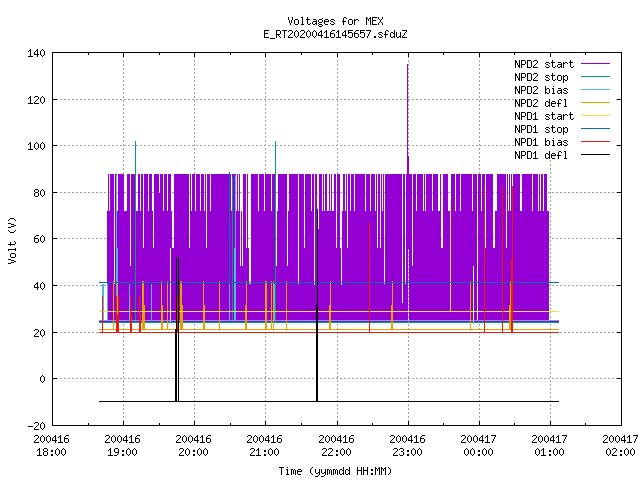The image size is (640, 480).
Task: Click the x-axis tick '200417 01:00'
Action: pos(549,446)
